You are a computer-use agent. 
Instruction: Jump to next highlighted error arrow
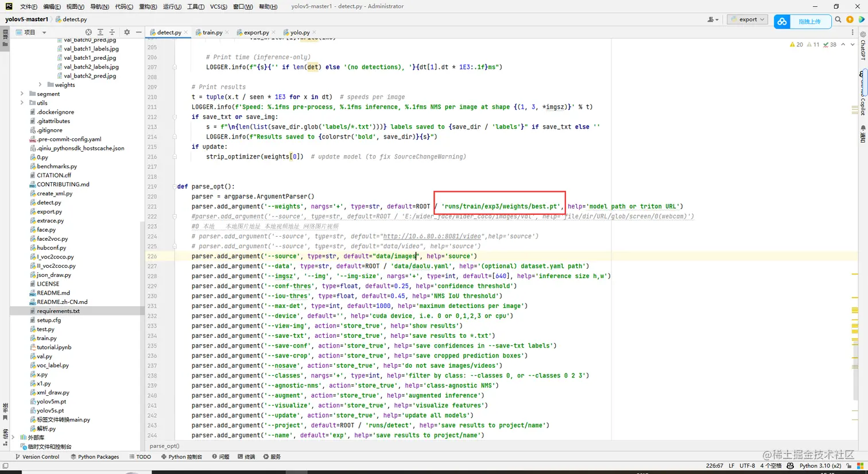[x=852, y=44]
